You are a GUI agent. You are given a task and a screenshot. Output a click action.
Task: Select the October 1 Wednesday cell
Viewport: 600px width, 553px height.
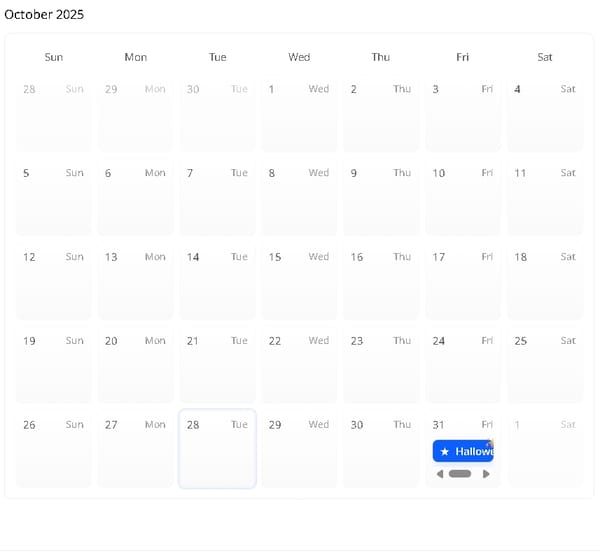click(299, 114)
